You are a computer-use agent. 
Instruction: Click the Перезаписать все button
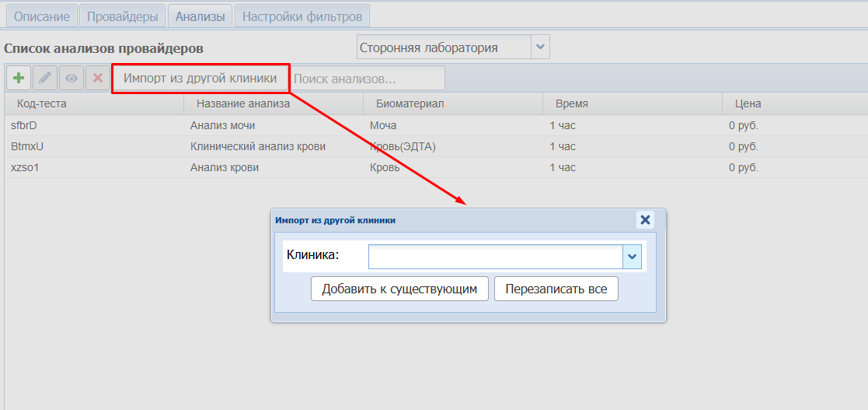pyautogui.click(x=556, y=289)
